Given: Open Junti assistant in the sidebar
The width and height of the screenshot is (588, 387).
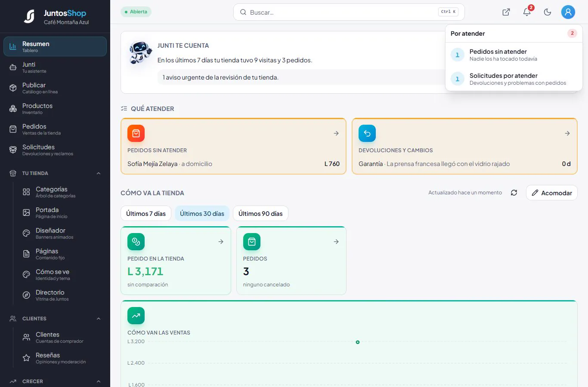Looking at the screenshot, I should coord(55,67).
